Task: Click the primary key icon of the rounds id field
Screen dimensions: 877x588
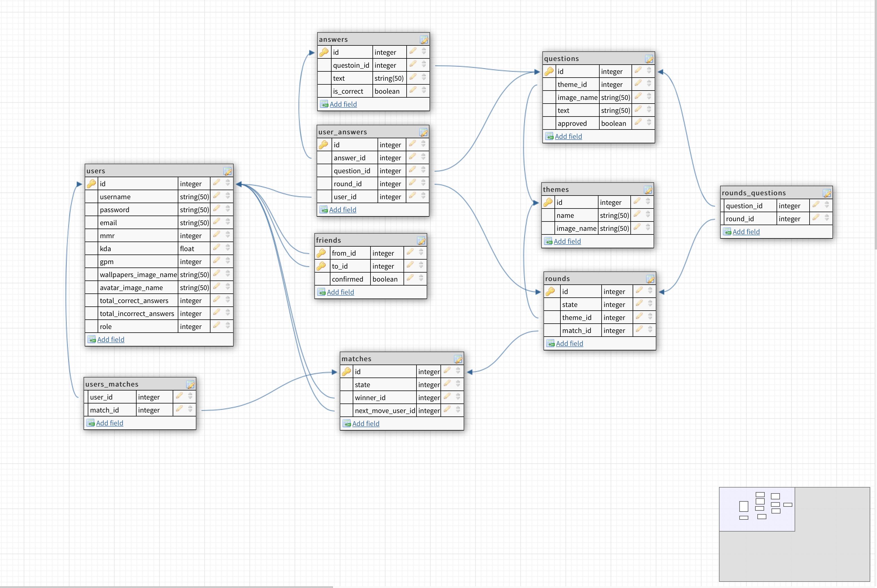Action: (x=551, y=291)
